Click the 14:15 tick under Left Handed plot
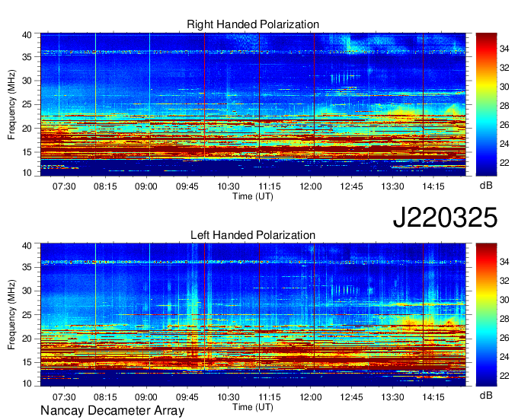 [x=433, y=397]
